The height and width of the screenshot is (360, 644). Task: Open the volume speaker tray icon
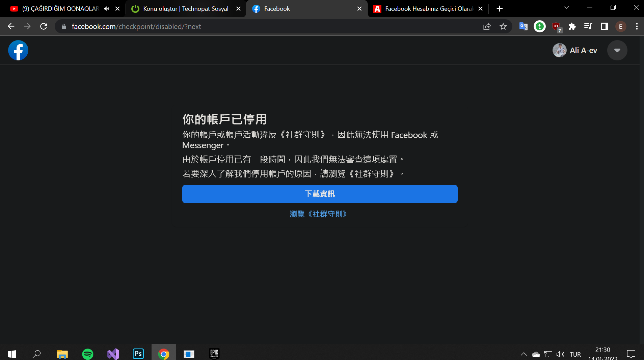(560, 354)
